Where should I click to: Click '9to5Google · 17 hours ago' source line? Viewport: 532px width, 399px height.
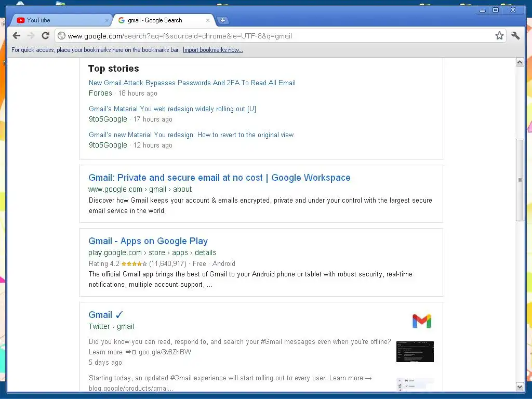tap(130, 119)
